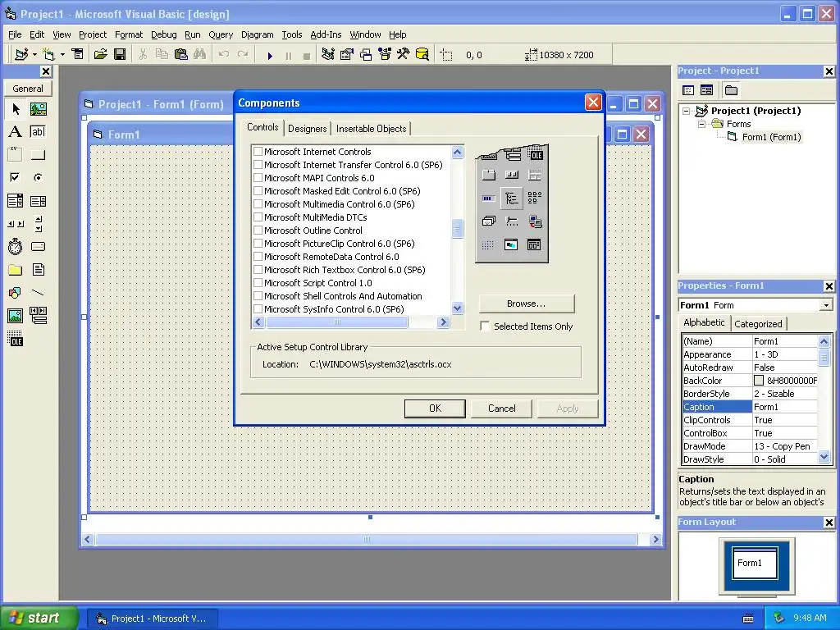Image resolution: width=840 pixels, height=630 pixels.
Task: Switch to the Insertable Objects tab
Action: tap(372, 129)
